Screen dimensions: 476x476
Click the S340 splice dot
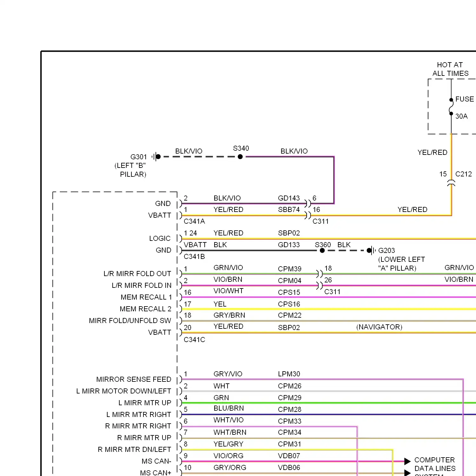[240, 156]
